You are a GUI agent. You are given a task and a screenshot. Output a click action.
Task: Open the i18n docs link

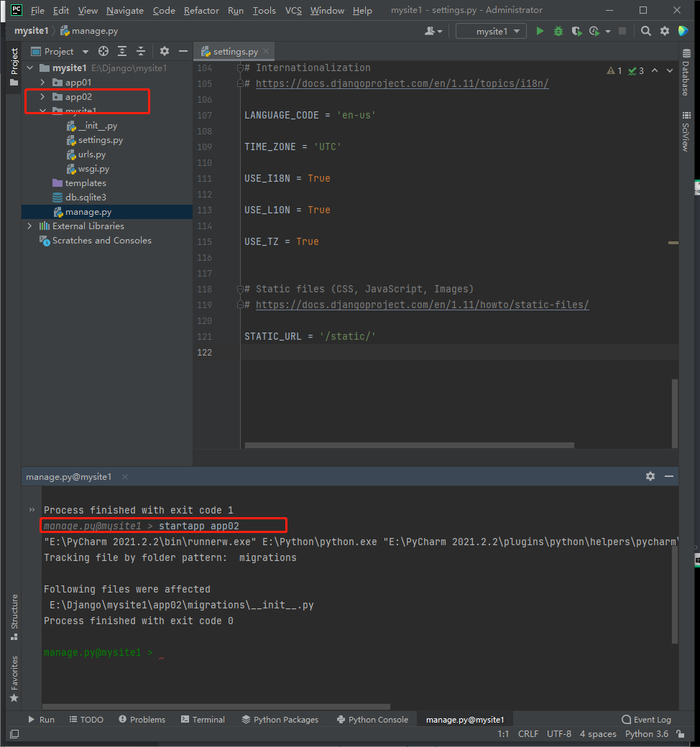402,84
